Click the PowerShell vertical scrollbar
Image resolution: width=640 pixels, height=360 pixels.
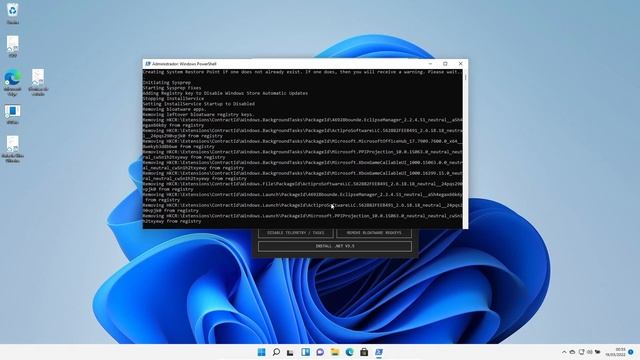click(x=465, y=149)
